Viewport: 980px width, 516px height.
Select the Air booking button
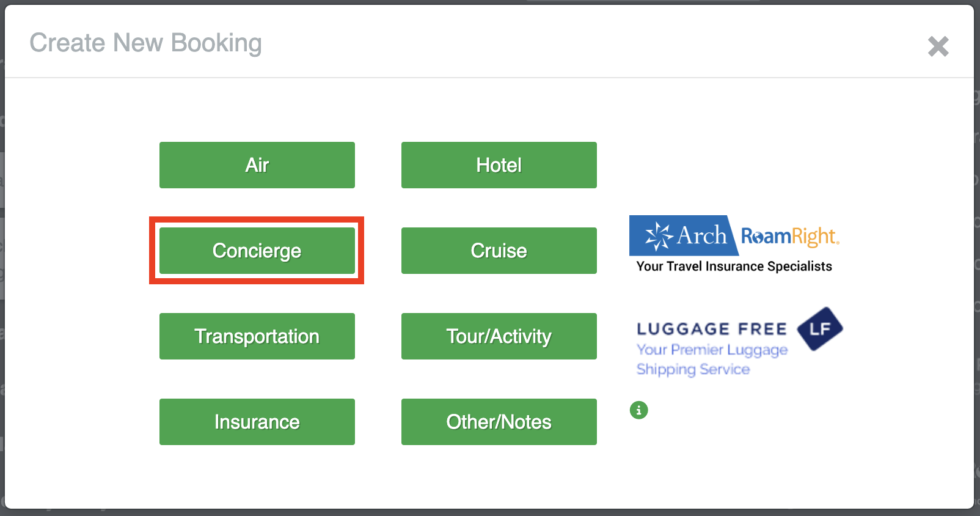pyautogui.click(x=257, y=165)
